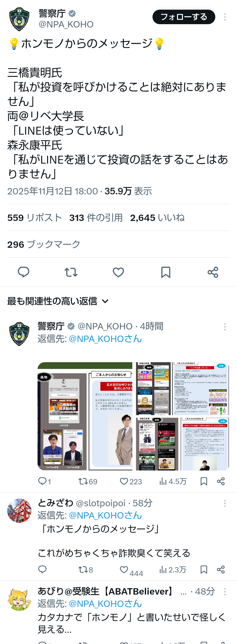This screenshot has width=237, height=644.
Task: Like the 警察庁 reply with 223 likes
Action: (x=131, y=481)
